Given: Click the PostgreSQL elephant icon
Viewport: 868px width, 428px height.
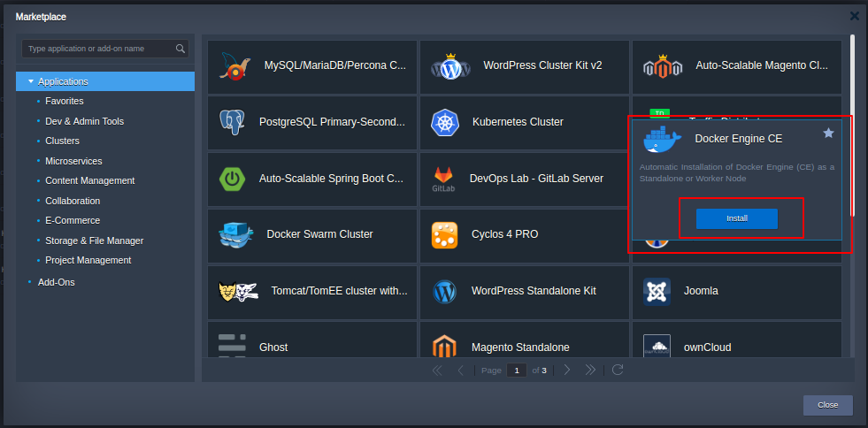Looking at the screenshot, I should click(233, 122).
